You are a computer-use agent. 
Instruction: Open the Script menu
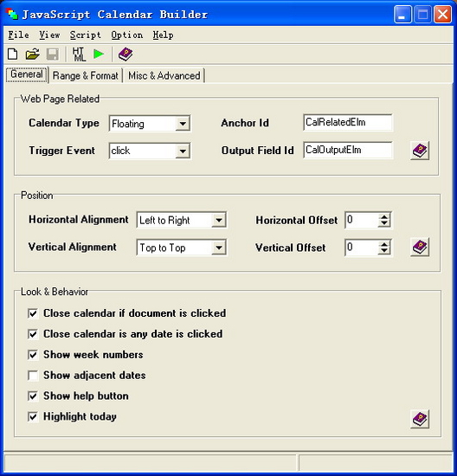86,35
